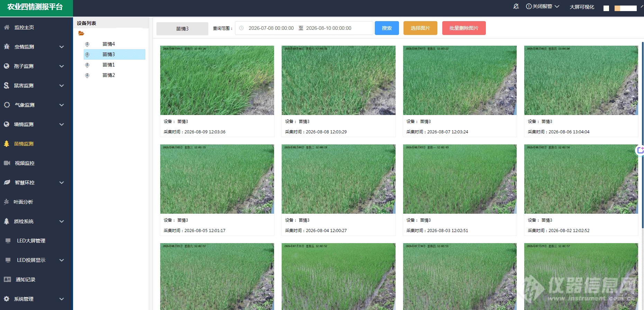Viewport: 644px width, 310px height.
Task: Click the tree icon for 苗情监测
Action: point(7,144)
